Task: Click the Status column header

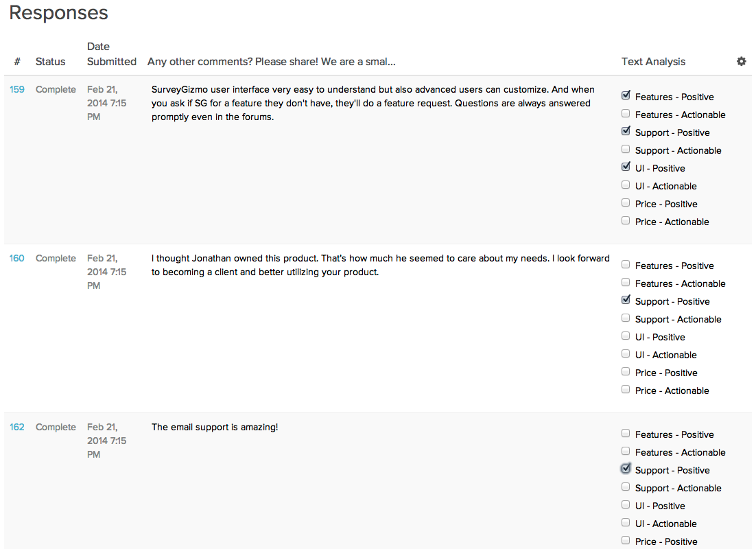Action: [51, 62]
